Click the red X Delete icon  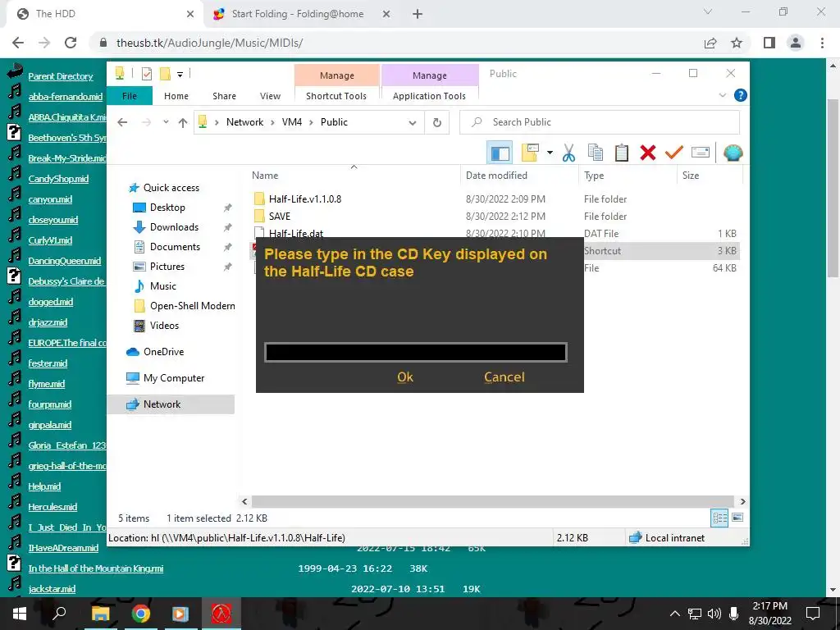[x=648, y=153]
